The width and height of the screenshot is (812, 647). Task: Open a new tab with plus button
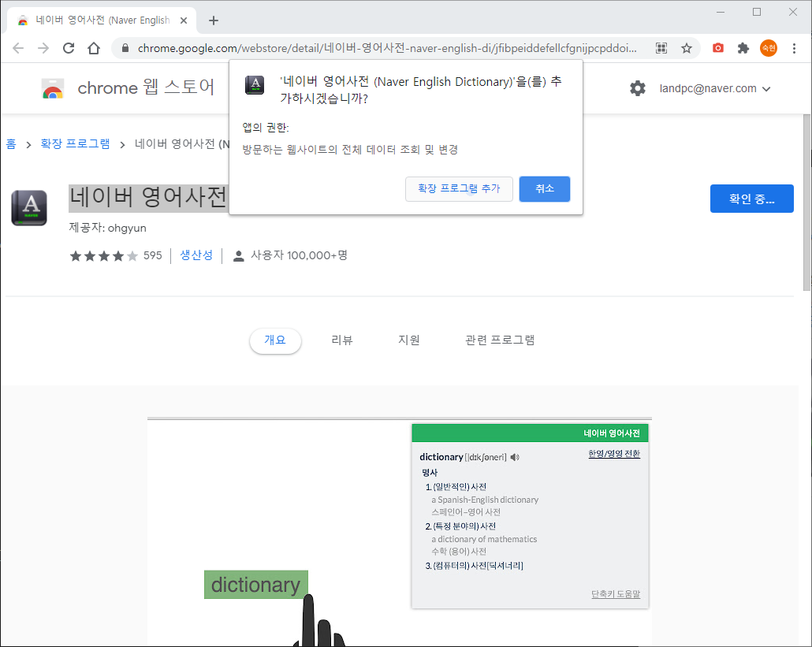(214, 20)
